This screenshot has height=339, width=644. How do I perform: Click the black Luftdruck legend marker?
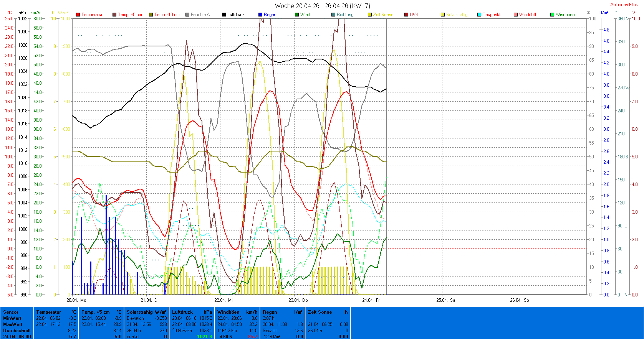[224, 15]
